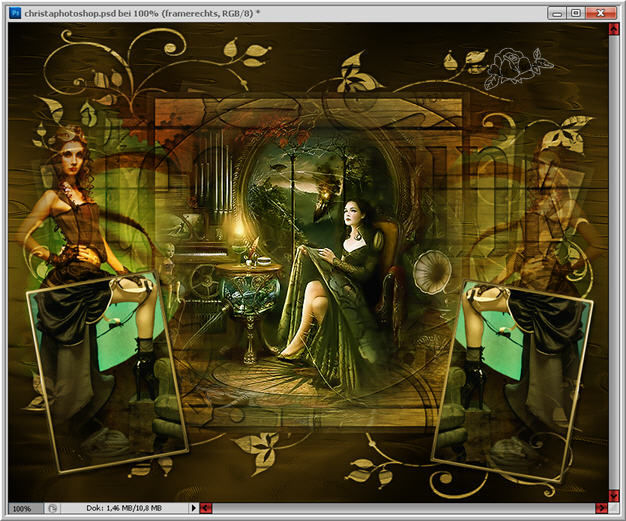
Task: Click the right arrow of the horizontal scrollbar
Action: (601, 508)
